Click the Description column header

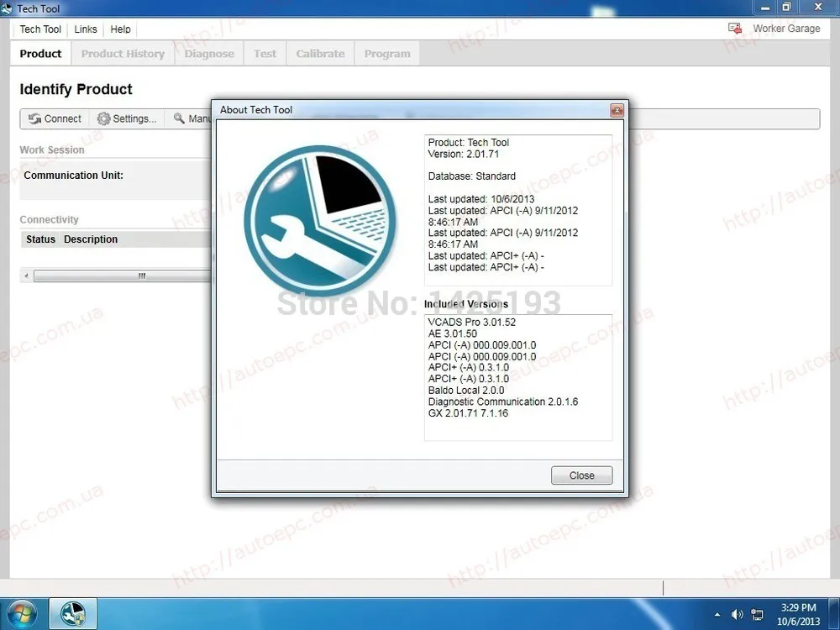[91, 239]
